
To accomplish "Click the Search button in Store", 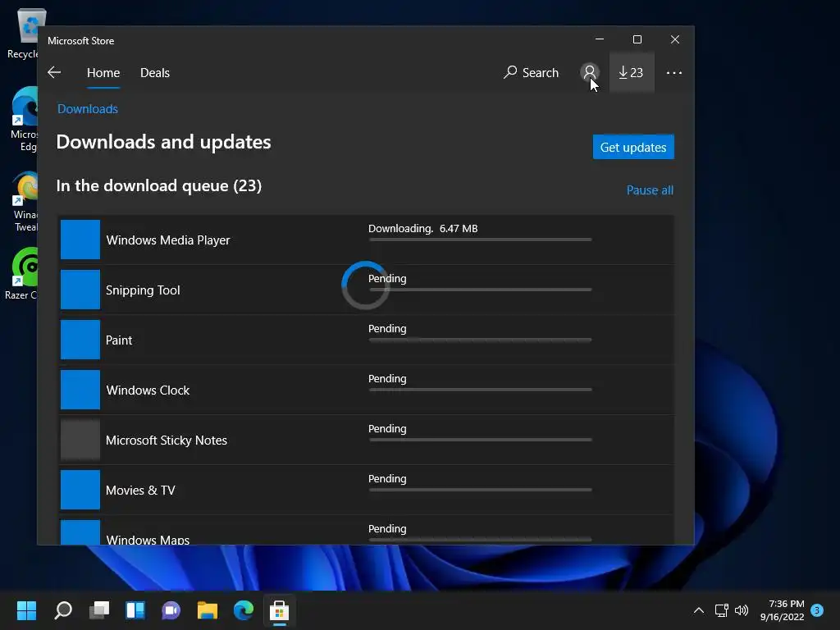I will (x=531, y=72).
